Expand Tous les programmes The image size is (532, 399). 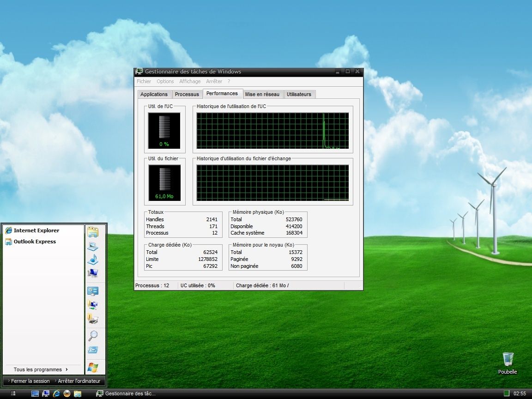point(41,369)
